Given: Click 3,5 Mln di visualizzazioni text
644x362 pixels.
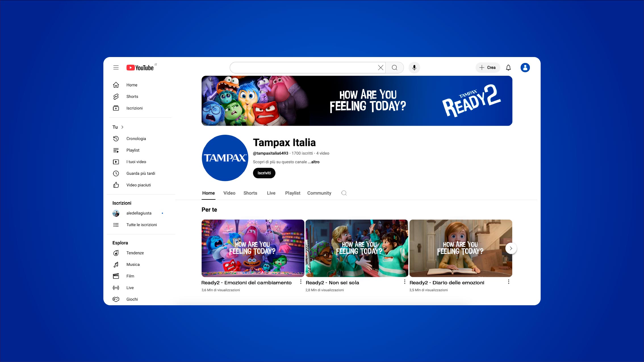Looking at the screenshot, I should pyautogui.click(x=428, y=290).
